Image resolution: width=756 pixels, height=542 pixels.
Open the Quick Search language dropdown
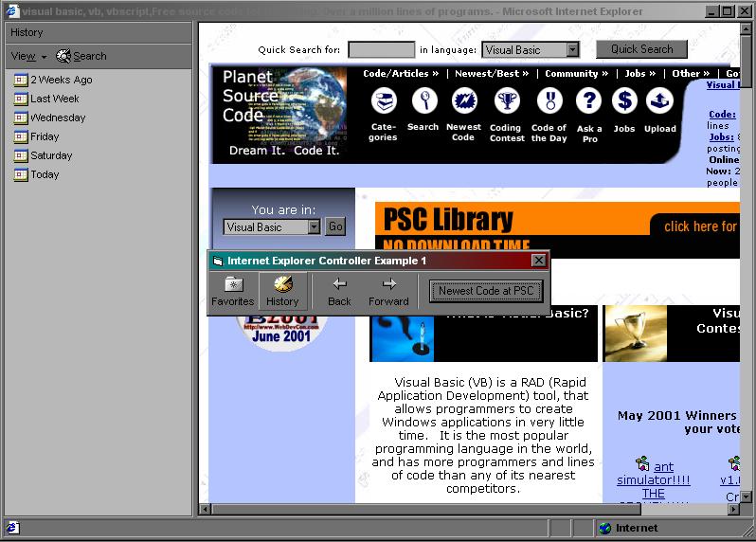(x=572, y=50)
